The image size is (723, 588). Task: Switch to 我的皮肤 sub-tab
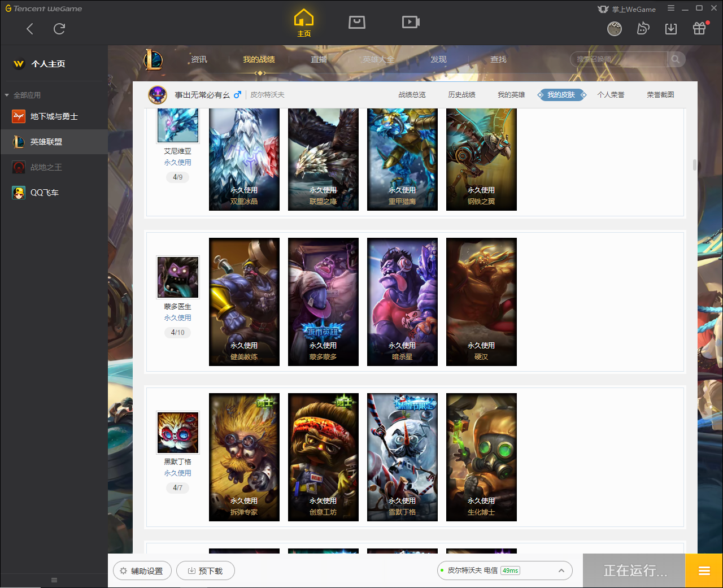point(561,95)
